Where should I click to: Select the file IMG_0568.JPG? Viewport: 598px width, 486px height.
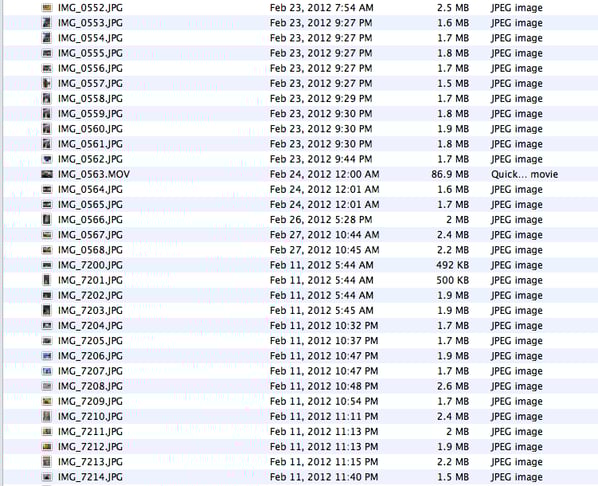90,250
